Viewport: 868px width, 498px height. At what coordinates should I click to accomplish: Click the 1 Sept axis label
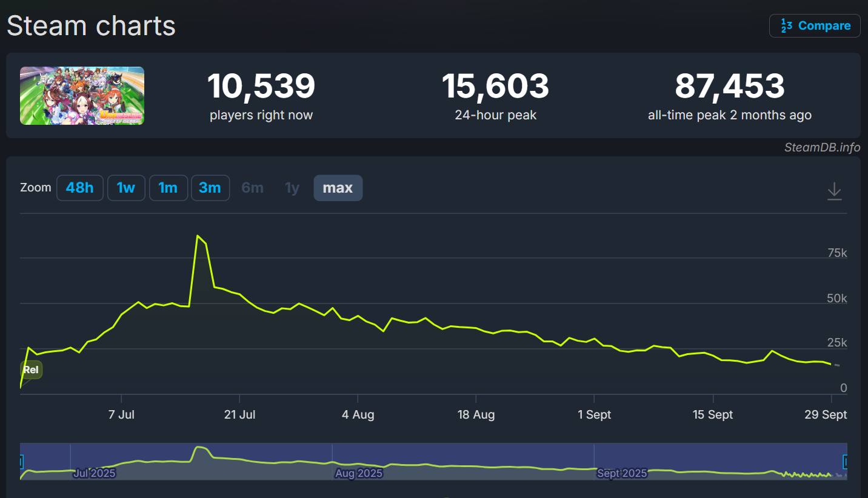[x=594, y=415]
